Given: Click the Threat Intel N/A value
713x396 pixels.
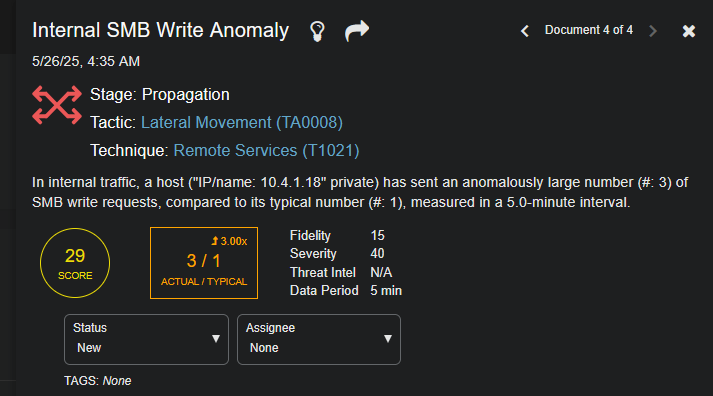Looking at the screenshot, I should (381, 272).
